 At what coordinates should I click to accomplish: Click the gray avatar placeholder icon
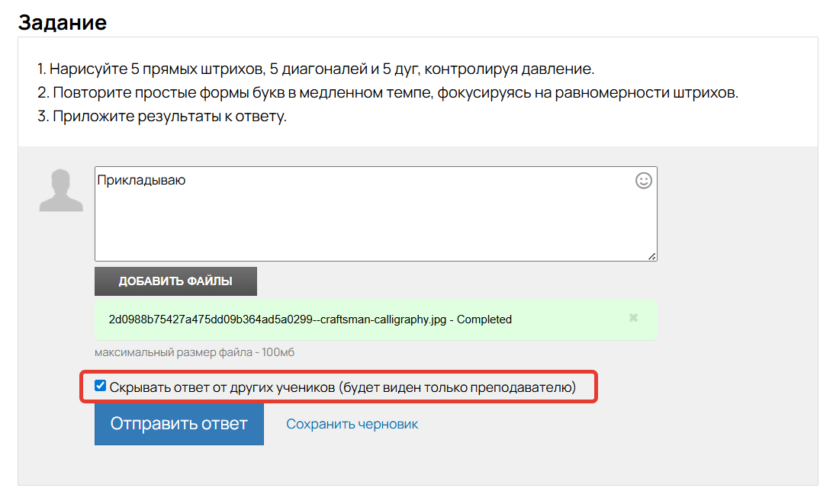(x=61, y=190)
